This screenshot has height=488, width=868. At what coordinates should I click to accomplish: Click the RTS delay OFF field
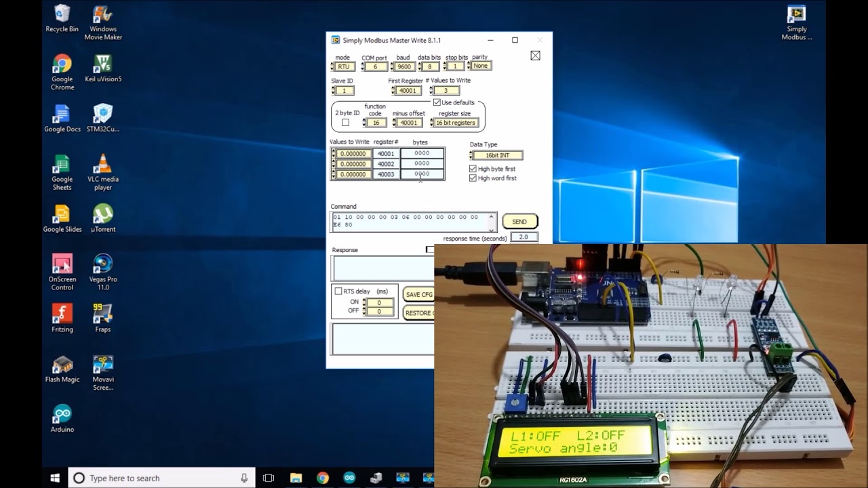click(380, 311)
